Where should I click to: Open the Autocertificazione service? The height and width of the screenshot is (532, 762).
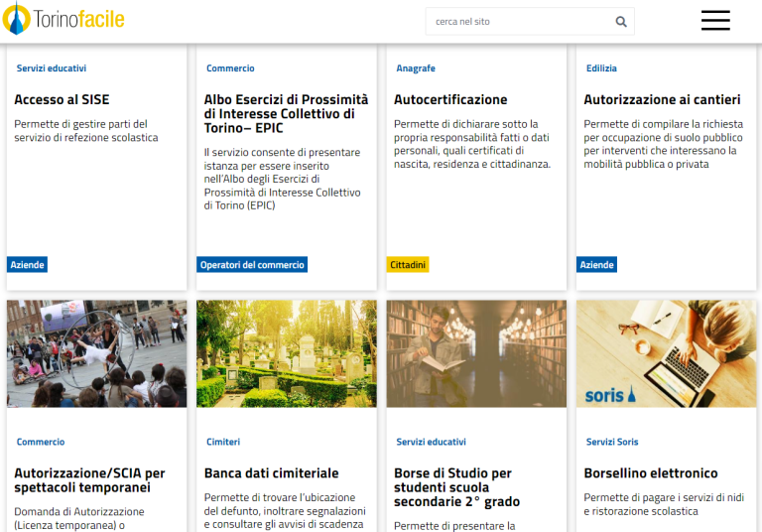pyautogui.click(x=449, y=100)
